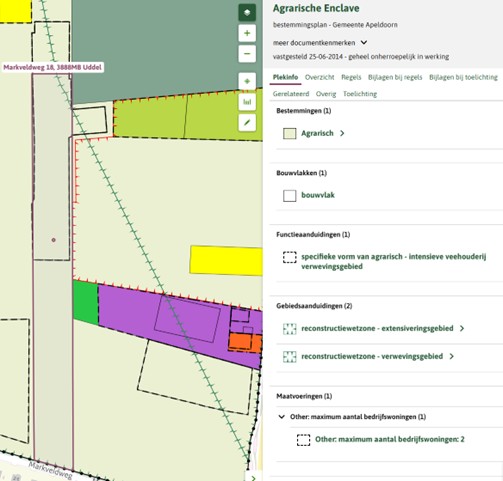This screenshot has width=503, height=481.
Task: Zoom out of the map
Action: click(x=247, y=54)
